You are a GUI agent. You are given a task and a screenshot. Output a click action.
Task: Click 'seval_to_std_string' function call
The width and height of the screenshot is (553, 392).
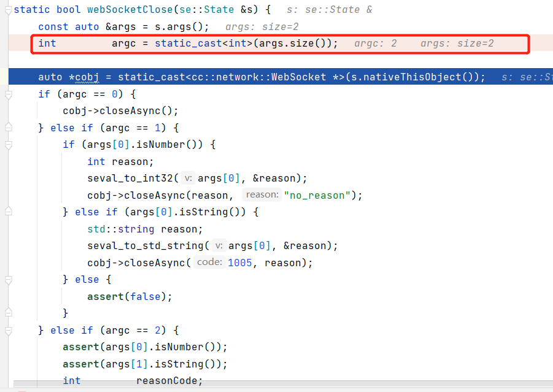click(x=145, y=246)
